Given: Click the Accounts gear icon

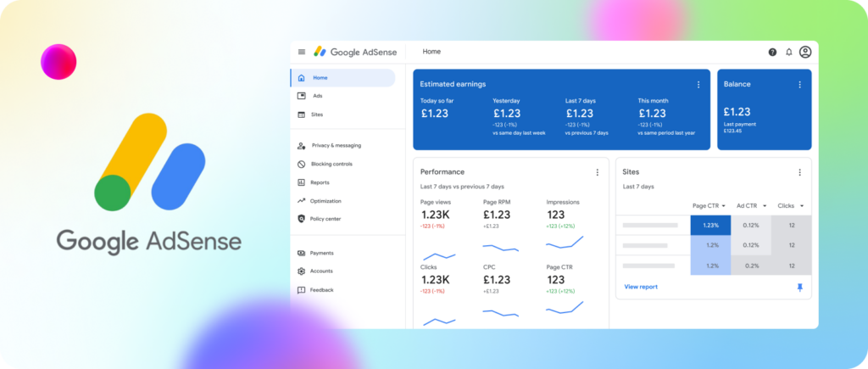Looking at the screenshot, I should (x=301, y=271).
